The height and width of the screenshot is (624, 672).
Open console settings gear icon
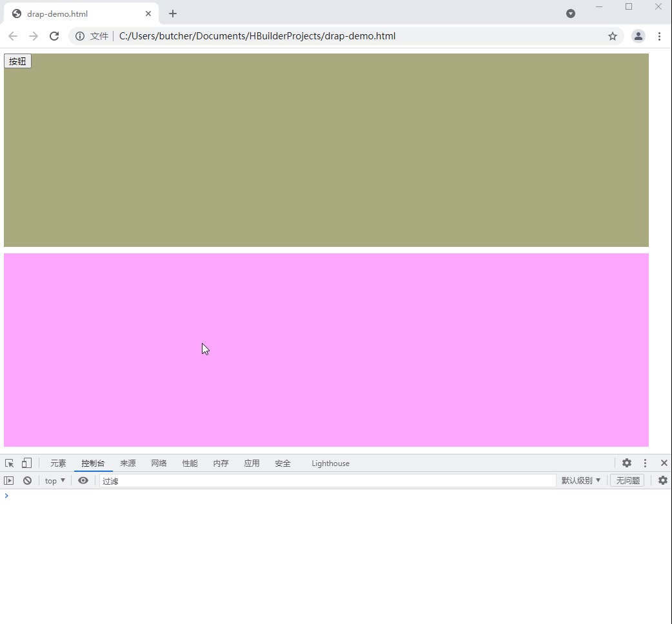tap(662, 480)
